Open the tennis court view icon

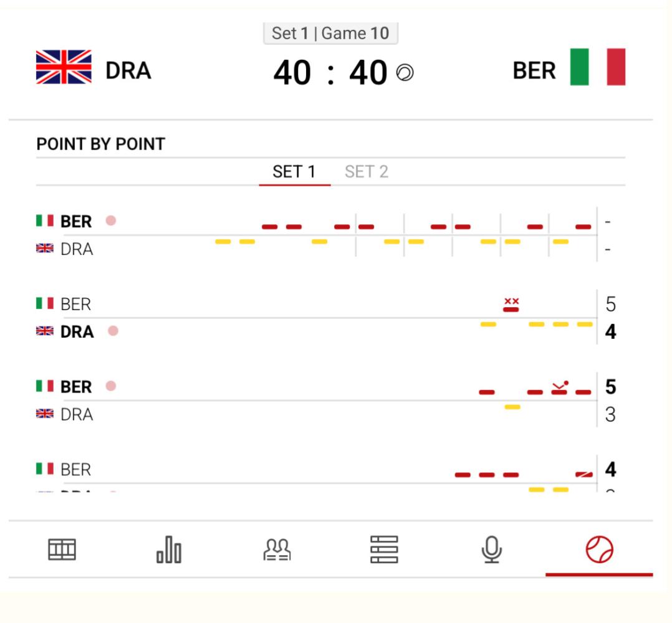62,549
